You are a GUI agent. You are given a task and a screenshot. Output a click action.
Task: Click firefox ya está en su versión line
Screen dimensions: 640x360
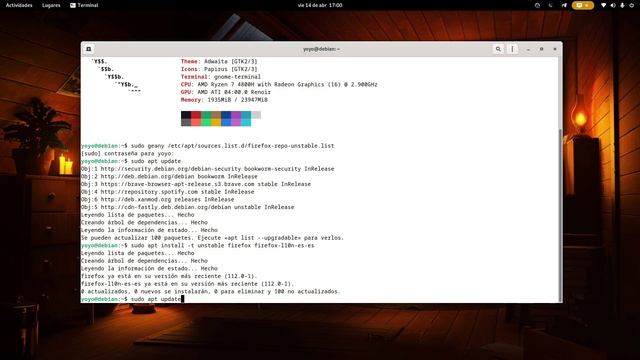(x=169, y=276)
